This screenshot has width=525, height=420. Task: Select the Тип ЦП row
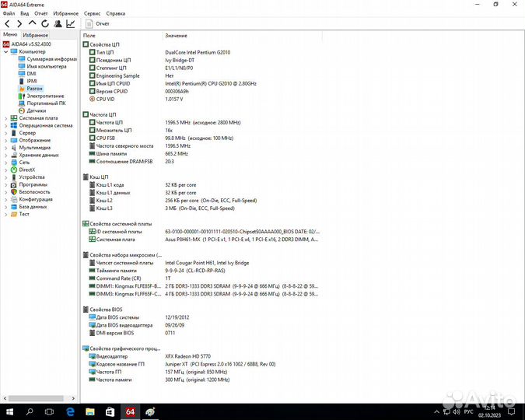pos(201,52)
